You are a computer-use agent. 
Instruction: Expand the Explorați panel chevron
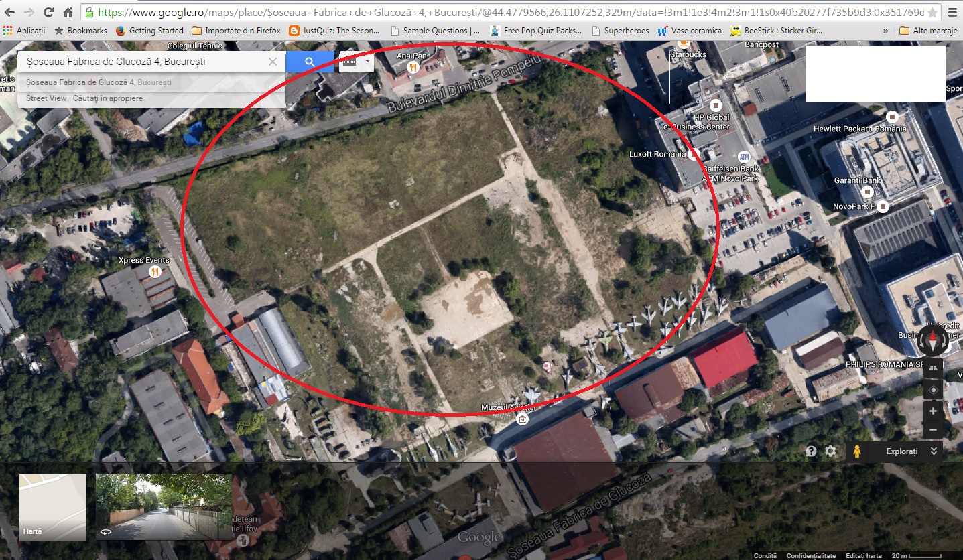pos(934,451)
